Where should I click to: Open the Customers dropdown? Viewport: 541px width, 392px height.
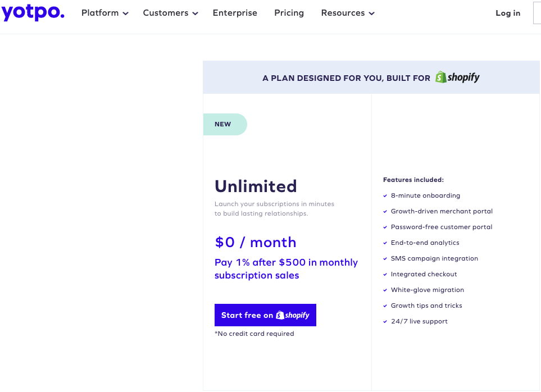coord(170,13)
